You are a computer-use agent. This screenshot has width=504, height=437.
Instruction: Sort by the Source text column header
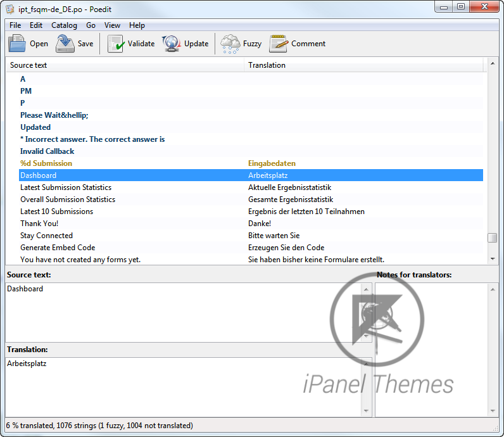(x=125, y=65)
